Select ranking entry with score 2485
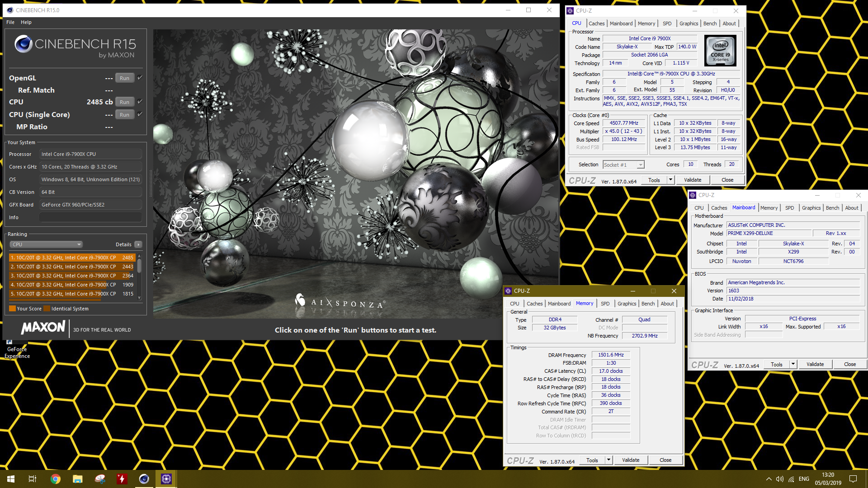The image size is (868, 488). coord(72,258)
